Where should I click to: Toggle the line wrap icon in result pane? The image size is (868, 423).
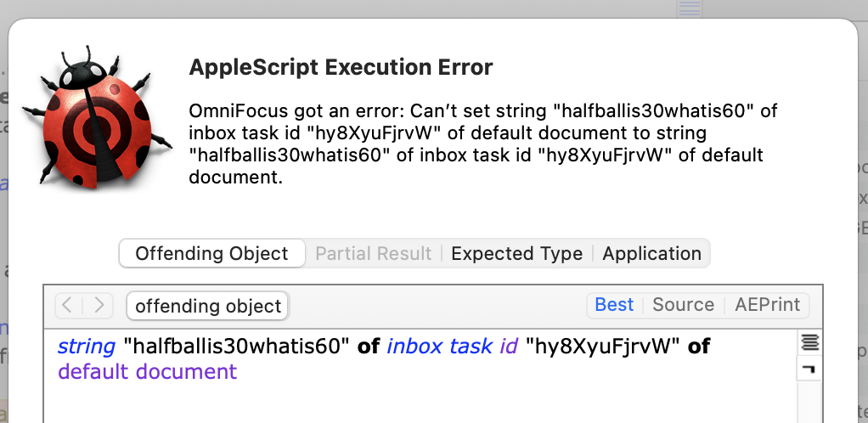coord(809,342)
